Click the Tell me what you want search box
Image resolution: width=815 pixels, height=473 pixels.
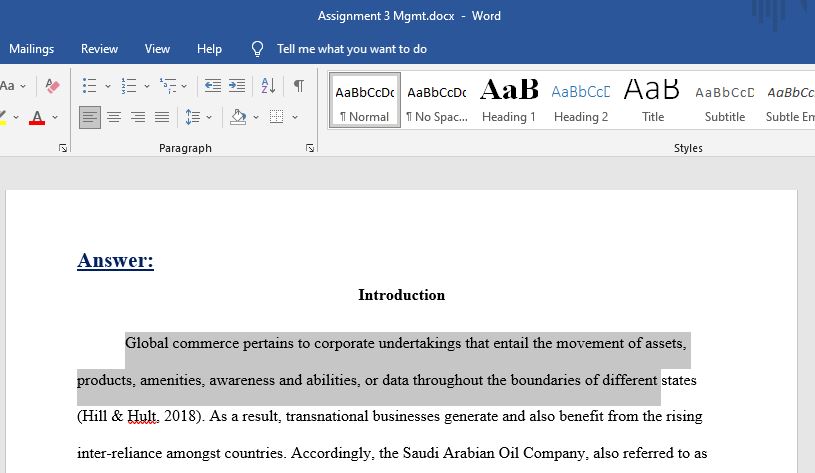click(351, 49)
